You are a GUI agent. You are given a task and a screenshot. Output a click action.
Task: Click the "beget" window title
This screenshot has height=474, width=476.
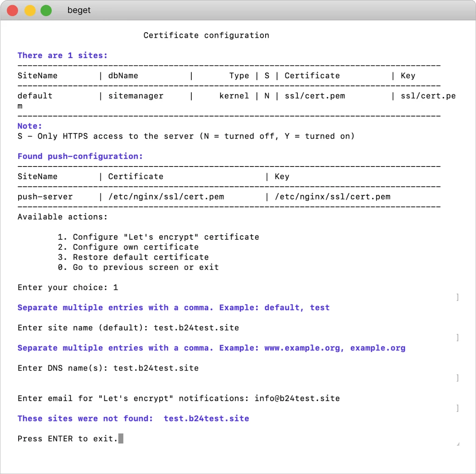point(79,11)
